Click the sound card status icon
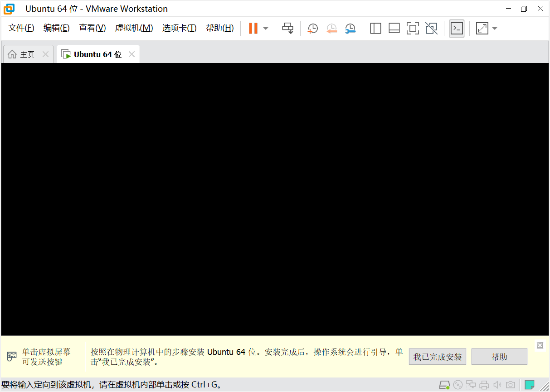 (x=497, y=385)
